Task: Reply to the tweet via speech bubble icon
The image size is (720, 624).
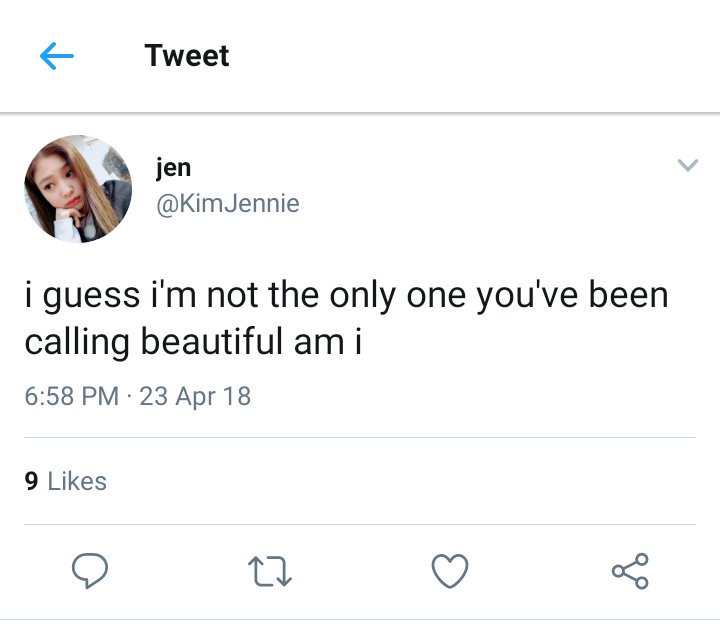Action: click(90, 571)
